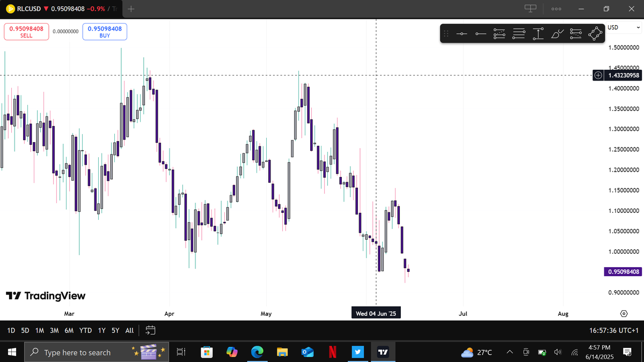Click current price label 0.95098408 on axis
The height and width of the screenshot is (362, 644).
point(624,272)
